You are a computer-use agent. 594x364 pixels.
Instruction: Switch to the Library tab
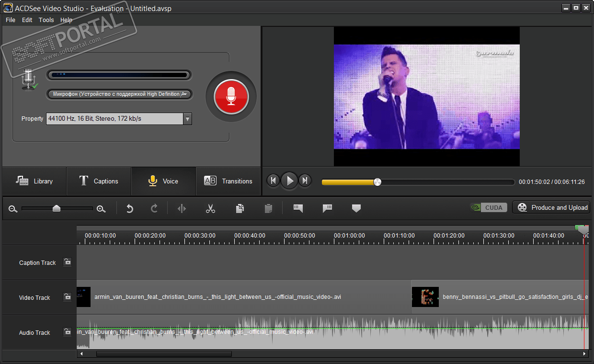tap(34, 181)
